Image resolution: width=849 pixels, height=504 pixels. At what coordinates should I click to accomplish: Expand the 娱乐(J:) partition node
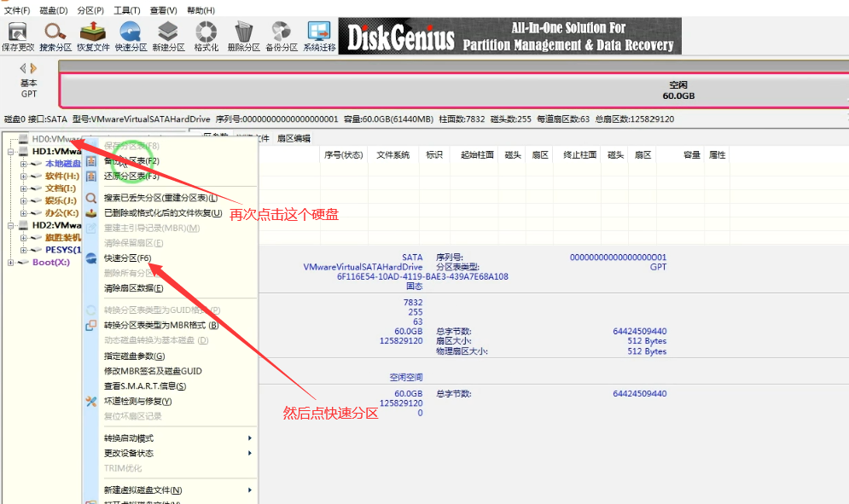[23, 200]
